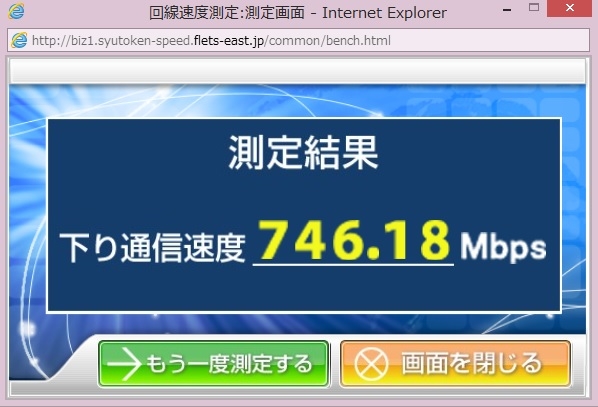Click the arrow icon on the green button
Screen dimensions: 598x407
[125, 364]
